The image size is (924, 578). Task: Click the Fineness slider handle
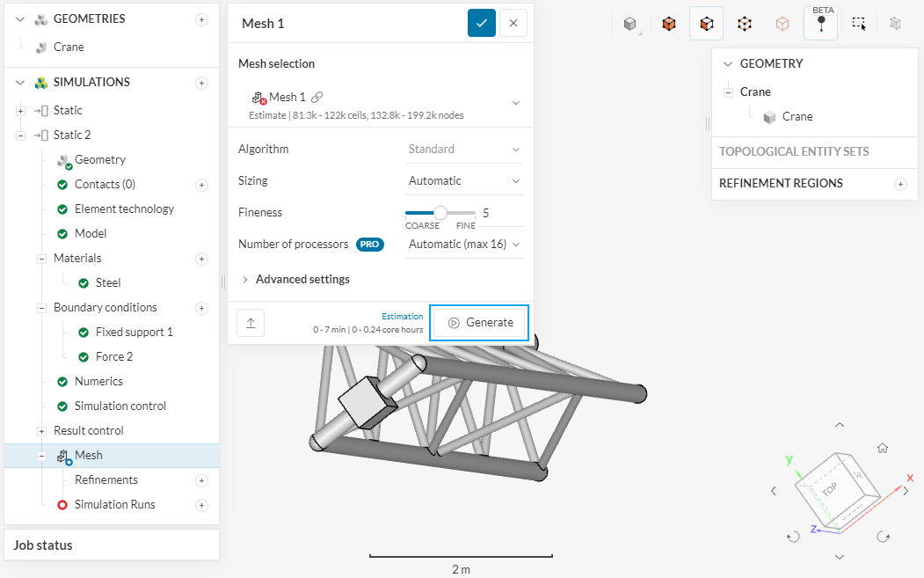[x=440, y=213]
